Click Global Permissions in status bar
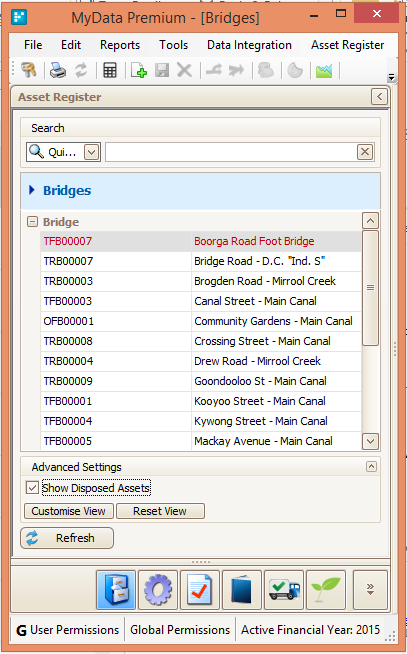 [180, 630]
